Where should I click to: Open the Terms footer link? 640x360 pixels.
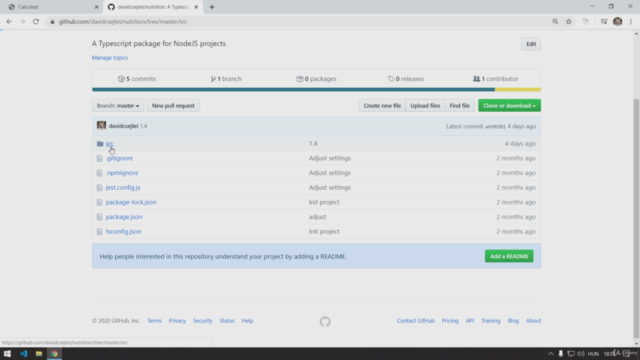click(154, 321)
